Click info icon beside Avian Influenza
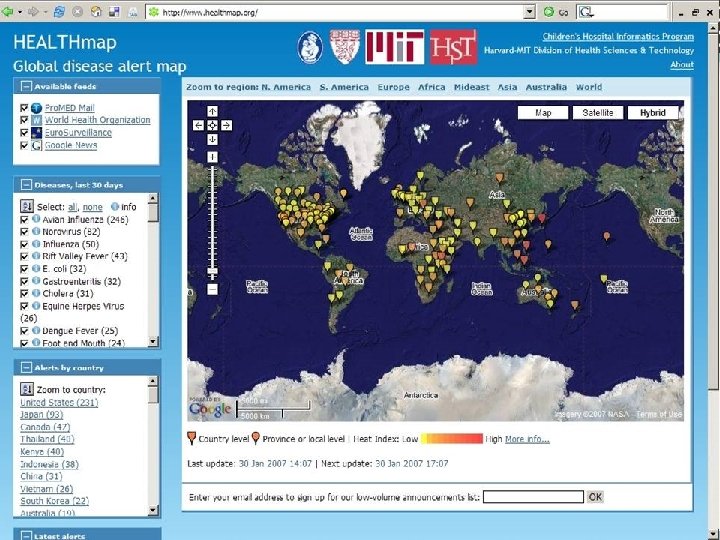Image resolution: width=720 pixels, height=540 pixels. [36, 219]
